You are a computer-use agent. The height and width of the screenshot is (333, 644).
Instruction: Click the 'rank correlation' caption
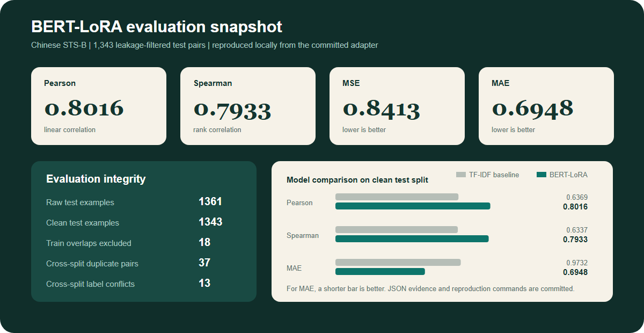tap(217, 129)
